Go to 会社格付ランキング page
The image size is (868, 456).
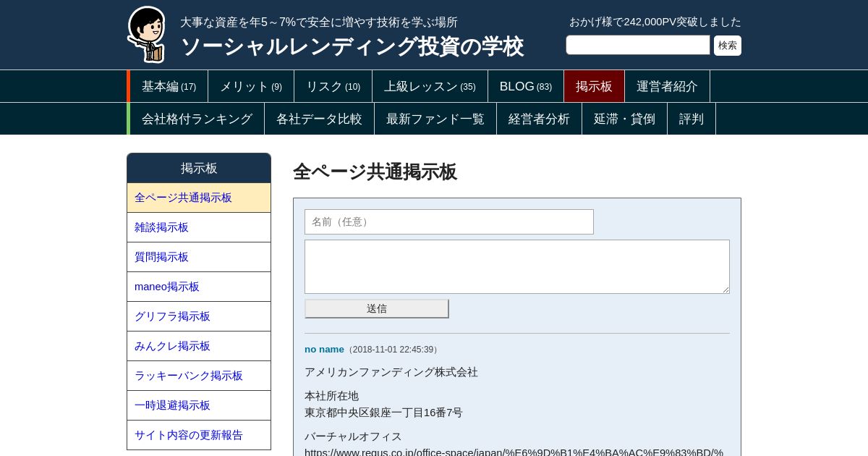point(197,119)
